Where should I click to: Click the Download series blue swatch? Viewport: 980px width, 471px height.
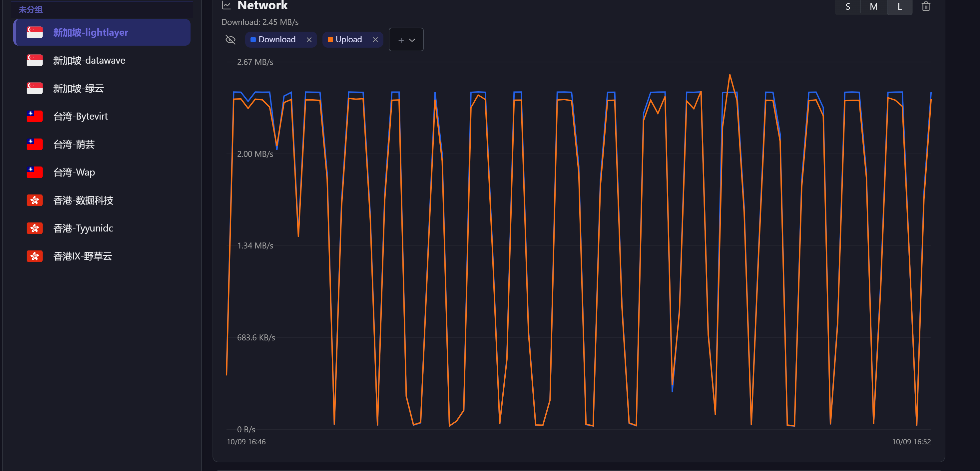[x=253, y=40]
